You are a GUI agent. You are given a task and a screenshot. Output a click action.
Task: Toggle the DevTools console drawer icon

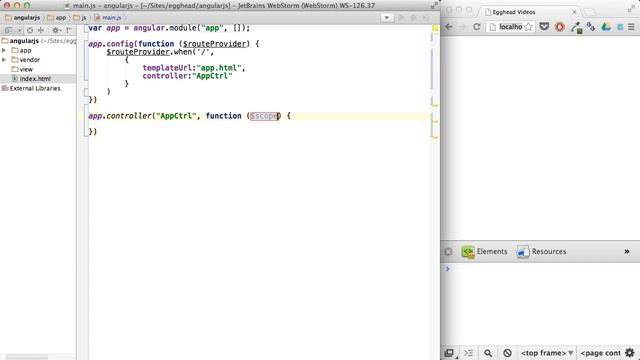coord(469,353)
